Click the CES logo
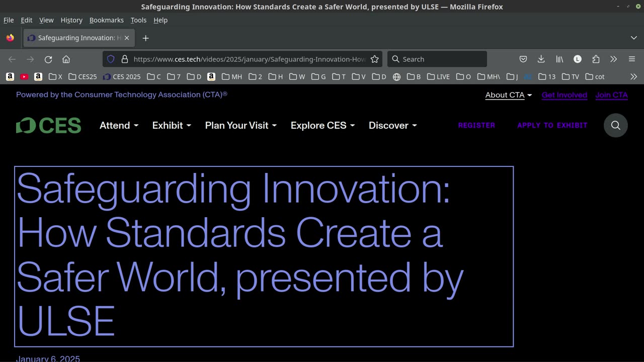Screen dimensions: 644x362 coord(48,126)
